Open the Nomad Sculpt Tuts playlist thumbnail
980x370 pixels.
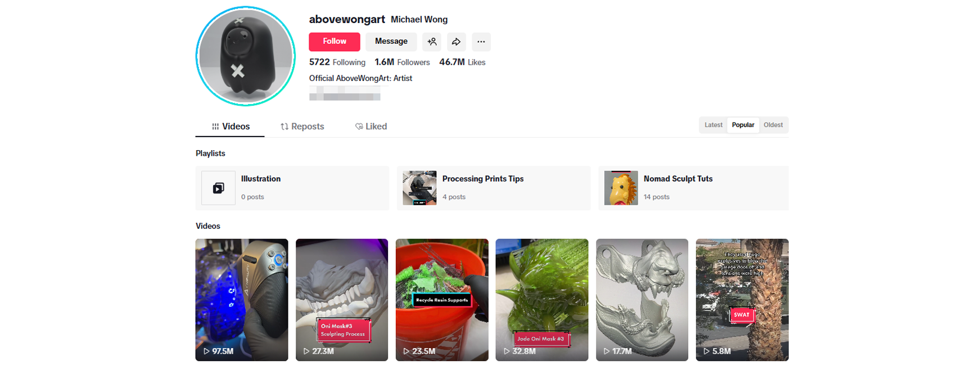(621, 188)
